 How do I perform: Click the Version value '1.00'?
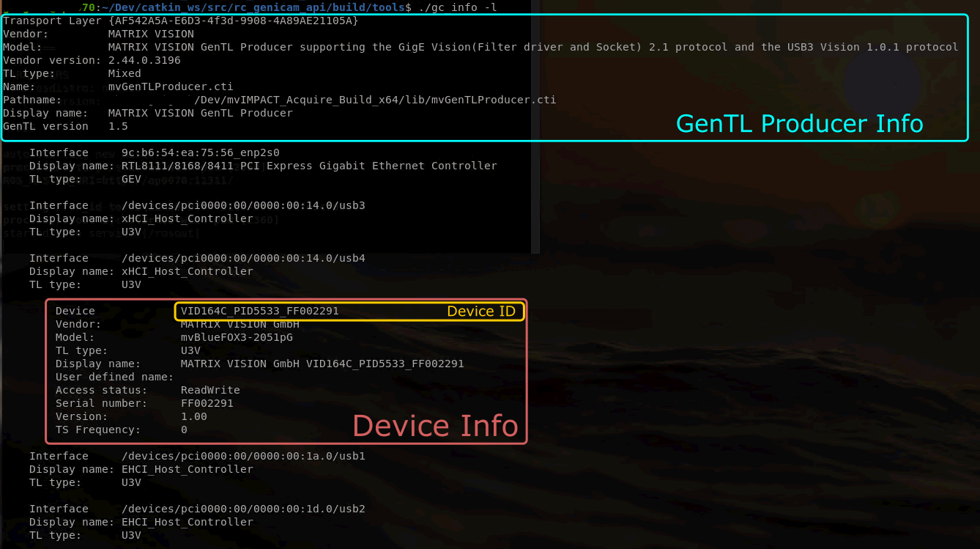(194, 416)
